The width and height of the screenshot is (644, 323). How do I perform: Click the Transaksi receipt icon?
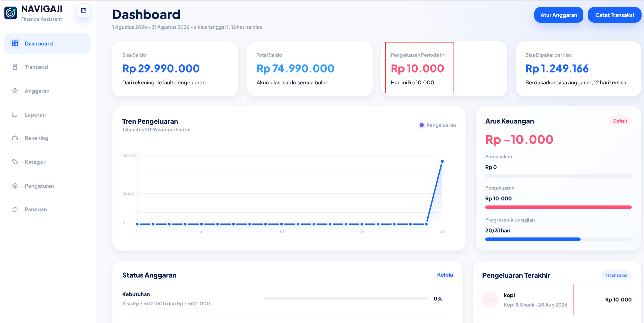pyautogui.click(x=15, y=67)
